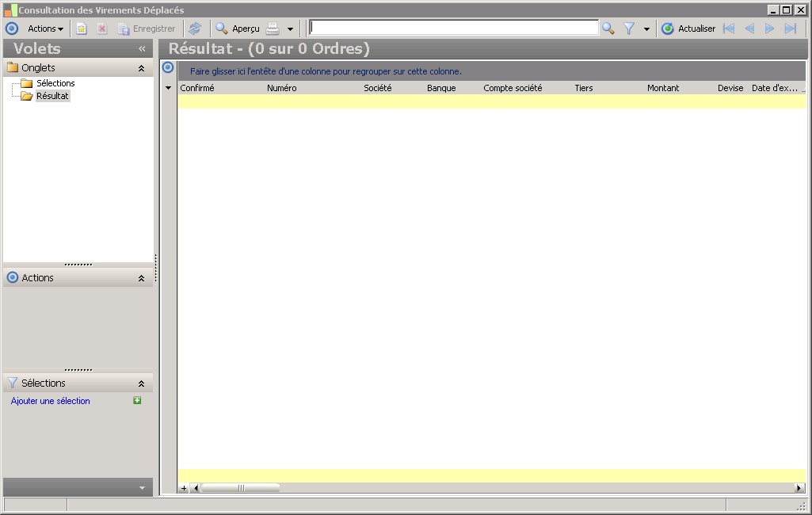The height and width of the screenshot is (515, 812).
Task: Sort by the Banque column header
Action: [441, 88]
